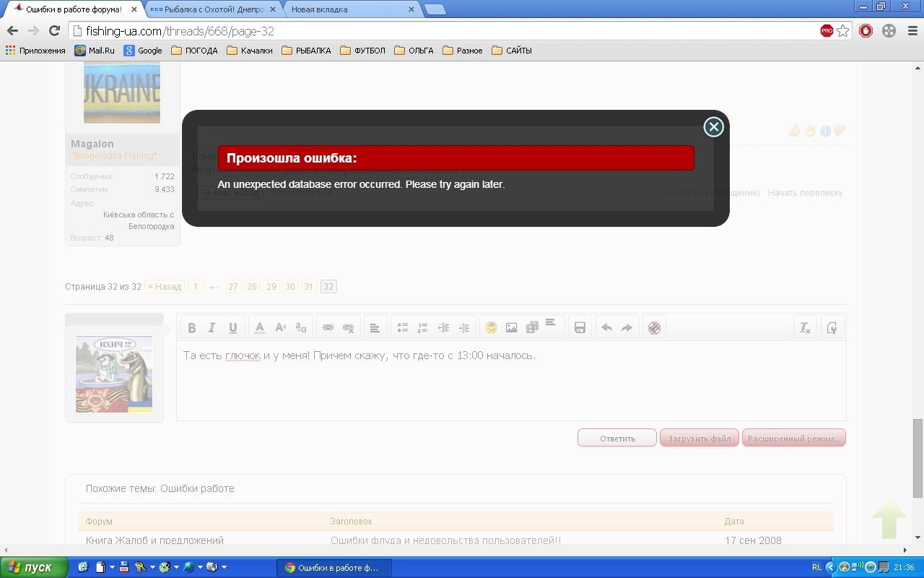The width and height of the screenshot is (924, 578).
Task: Toggle the ordered list button
Action: point(423,328)
